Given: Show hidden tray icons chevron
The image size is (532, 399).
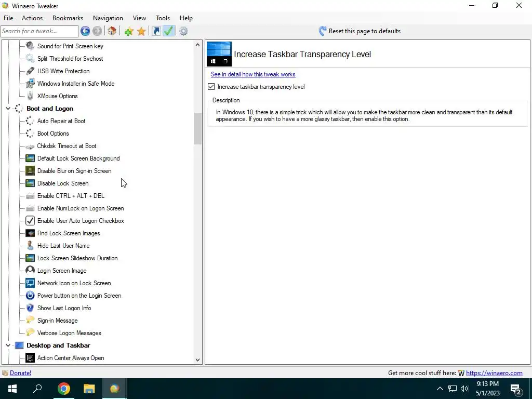Looking at the screenshot, I should (440, 389).
